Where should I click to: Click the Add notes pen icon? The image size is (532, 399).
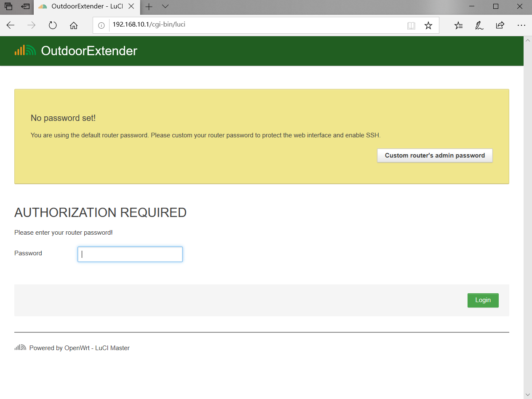point(479,26)
